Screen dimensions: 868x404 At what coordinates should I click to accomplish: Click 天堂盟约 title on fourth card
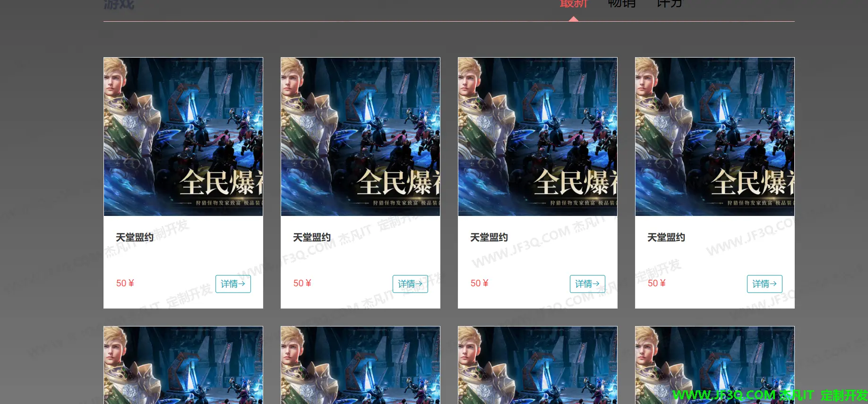[x=666, y=237]
